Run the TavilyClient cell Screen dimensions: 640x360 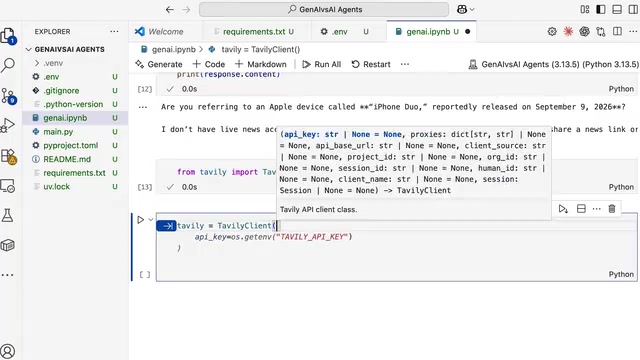coord(140,220)
